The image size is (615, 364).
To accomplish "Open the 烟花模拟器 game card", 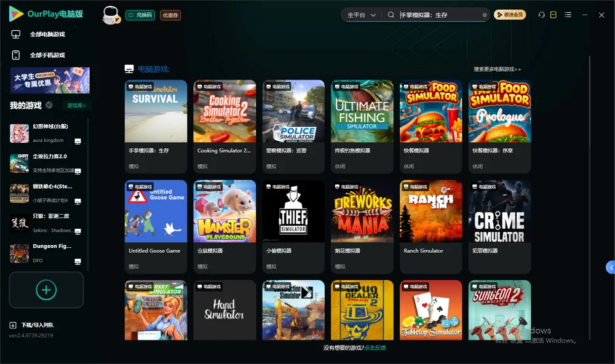I will (x=362, y=227).
